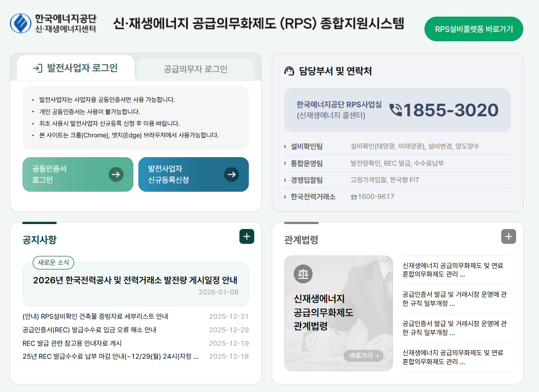Click the date 2025-12-31
Image resolution: width=539 pixels, height=392 pixels.
point(229,317)
